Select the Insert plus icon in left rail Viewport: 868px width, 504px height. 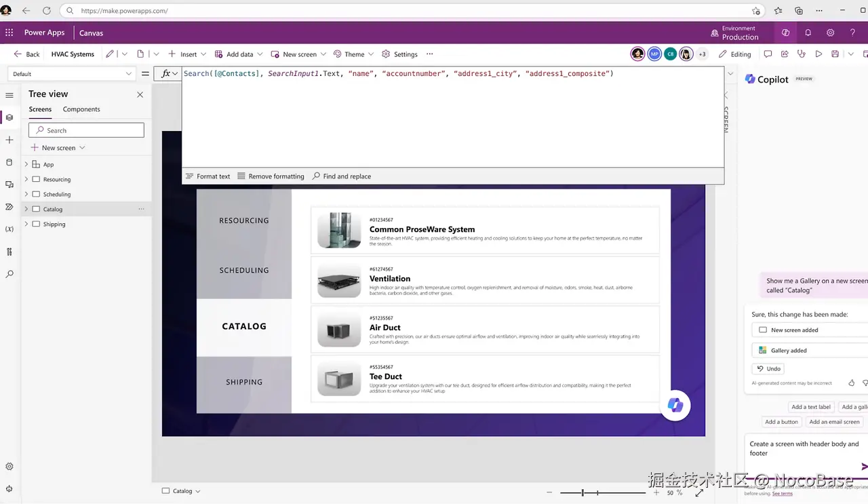[9, 140]
